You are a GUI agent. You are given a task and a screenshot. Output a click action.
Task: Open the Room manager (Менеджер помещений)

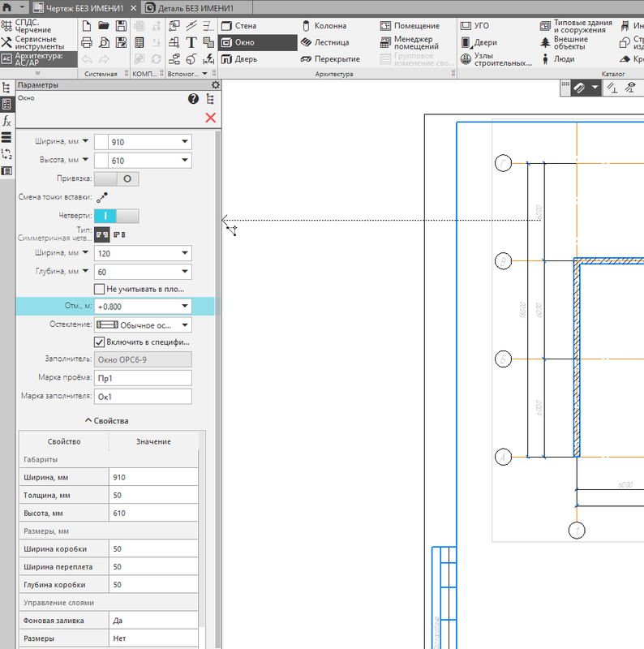[410, 42]
